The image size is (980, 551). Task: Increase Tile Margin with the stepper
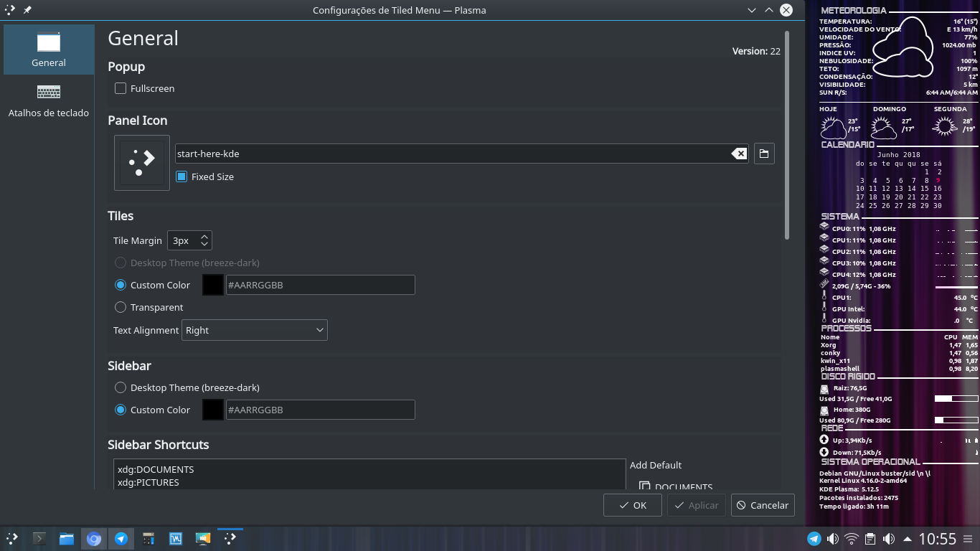204,236
